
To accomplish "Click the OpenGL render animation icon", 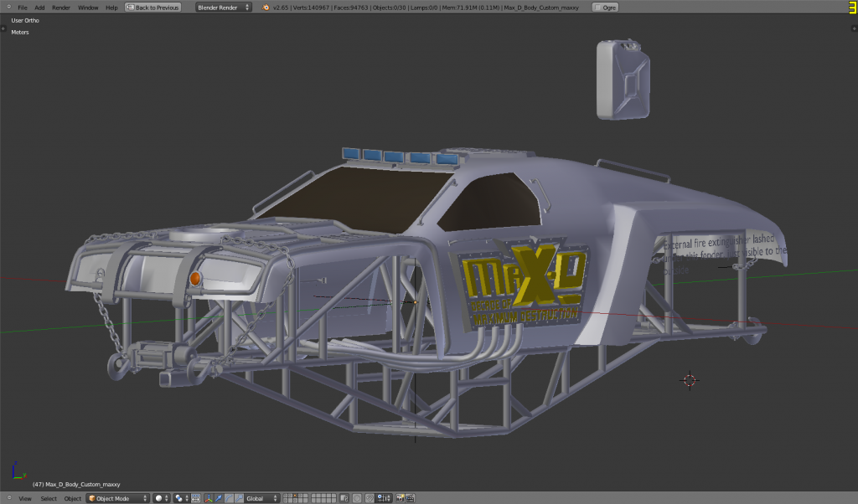I will (410, 498).
